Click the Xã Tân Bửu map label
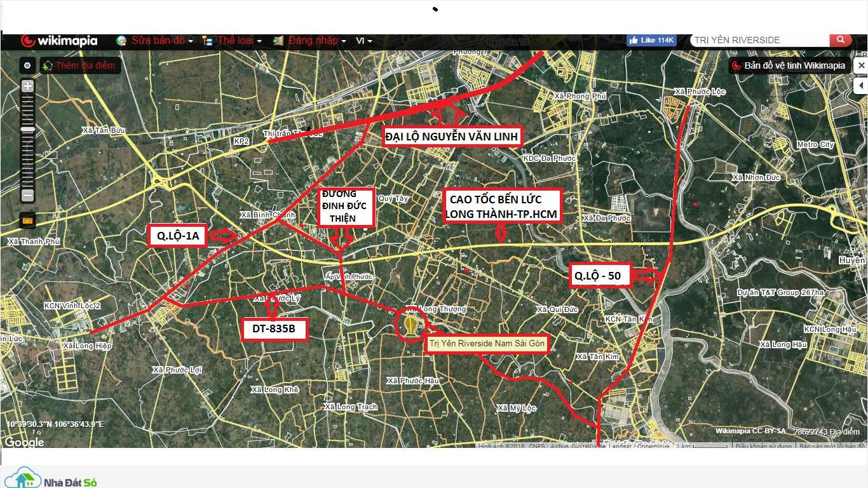Viewport: 868px width, 488px height. pos(104,130)
